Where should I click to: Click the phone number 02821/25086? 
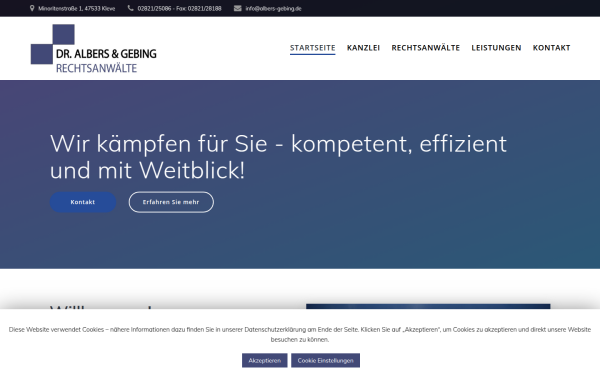pyautogui.click(x=154, y=8)
